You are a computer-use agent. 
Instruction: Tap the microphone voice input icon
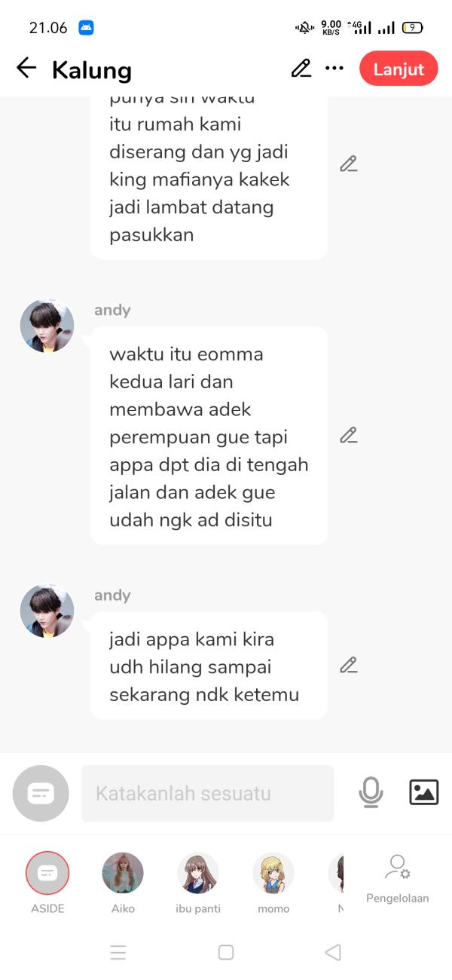pos(371,792)
